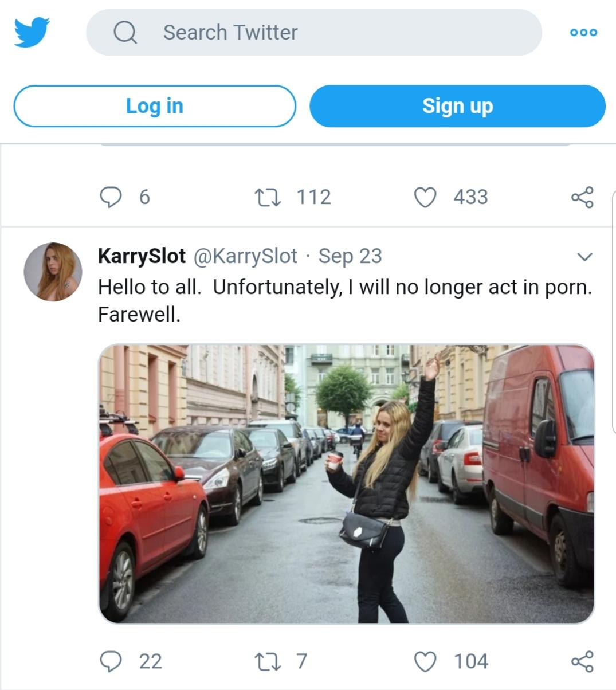This screenshot has height=690, width=616.
Task: Click the Sign up button
Action: click(457, 106)
